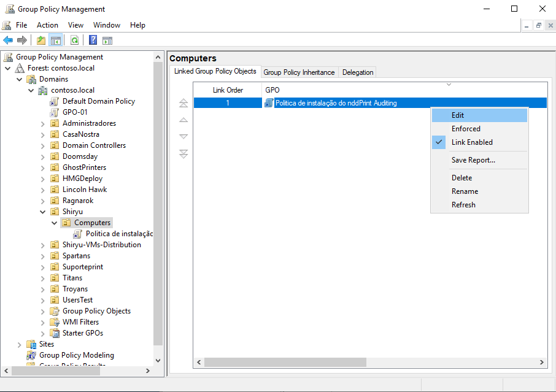Toggle the checked Link Enabled option
Viewport: 556px width, 392px height.
[x=471, y=142]
